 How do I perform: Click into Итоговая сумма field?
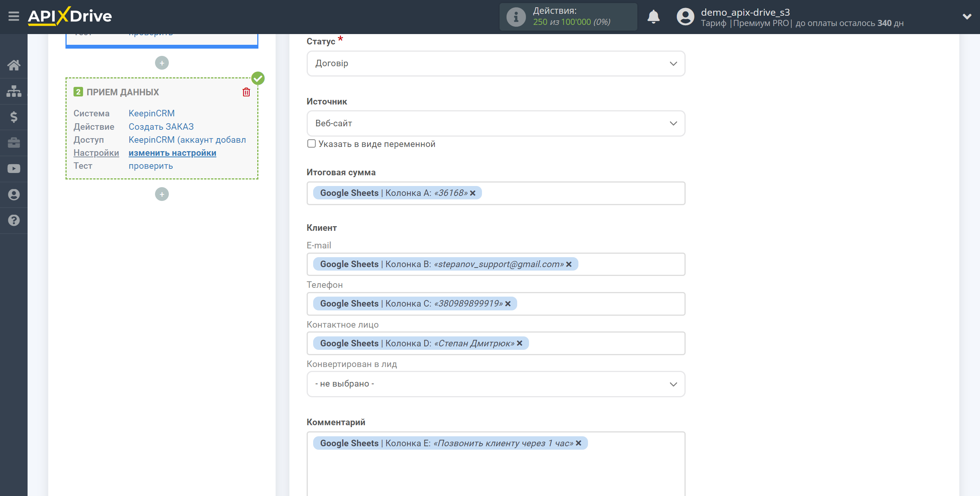(496, 193)
